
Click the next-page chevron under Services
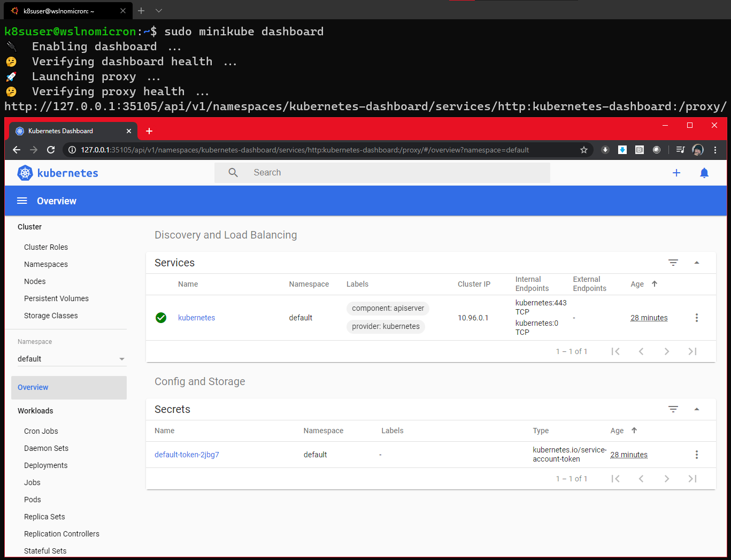tap(667, 351)
